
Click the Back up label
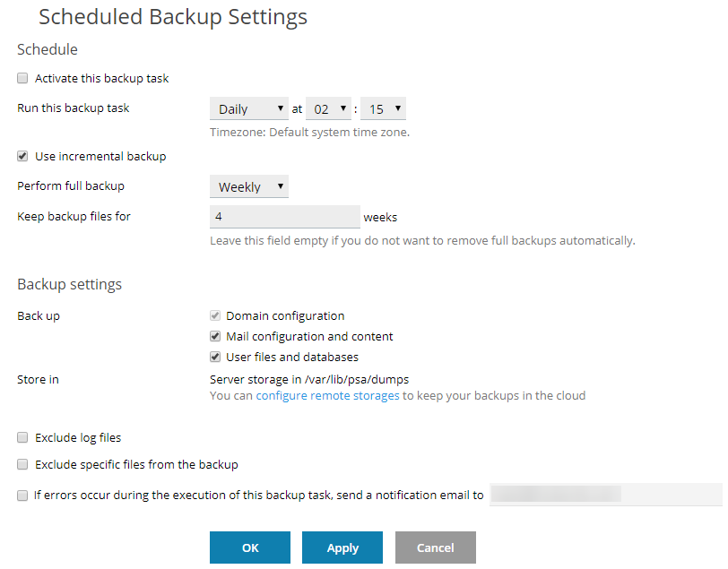39,316
